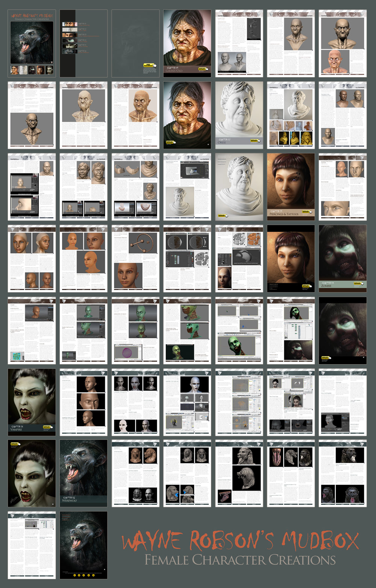This screenshot has height=588, width=376.
Task: Click the Free Resources badge on the Gaunt/Old chapter cover
Action: [202, 68]
